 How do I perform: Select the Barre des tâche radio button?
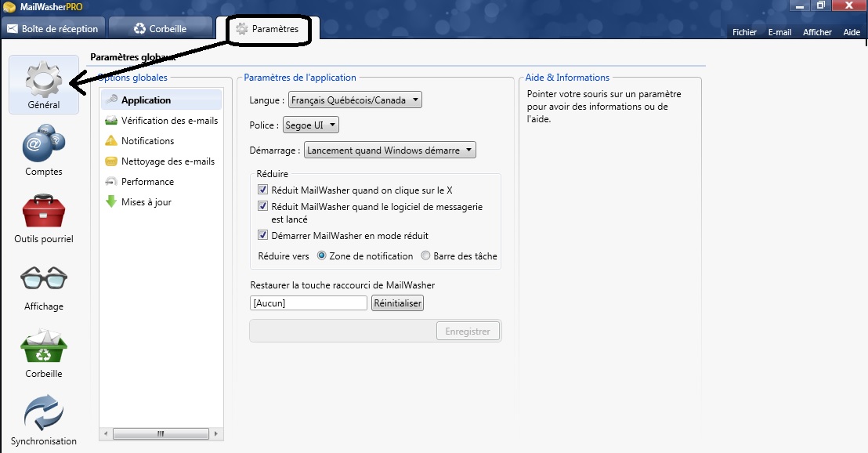point(425,255)
